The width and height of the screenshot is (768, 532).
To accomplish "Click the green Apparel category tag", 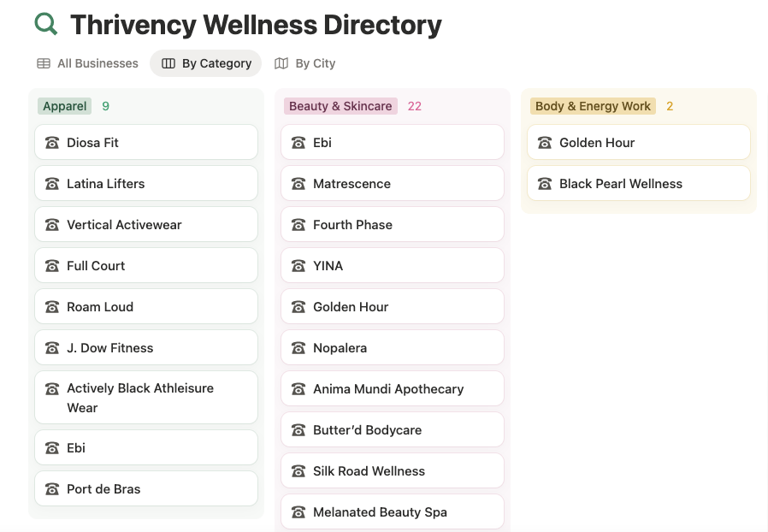I will tap(65, 106).
